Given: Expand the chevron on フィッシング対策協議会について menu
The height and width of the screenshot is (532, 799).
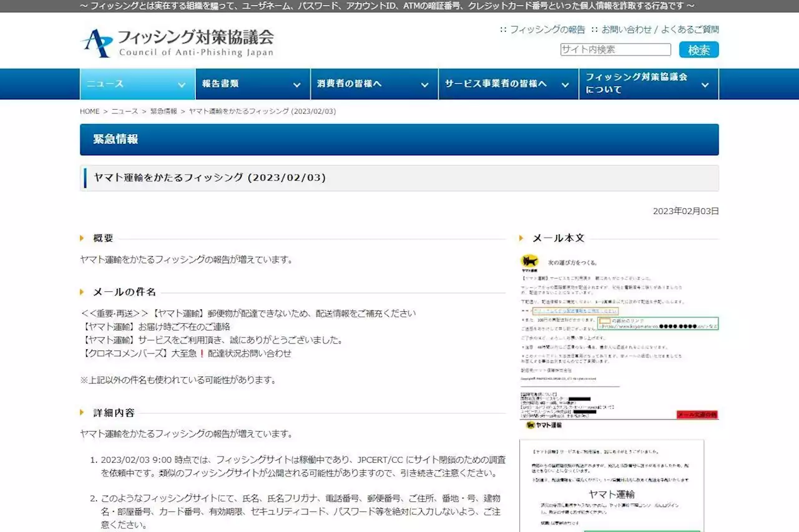Looking at the screenshot, I should [705, 85].
